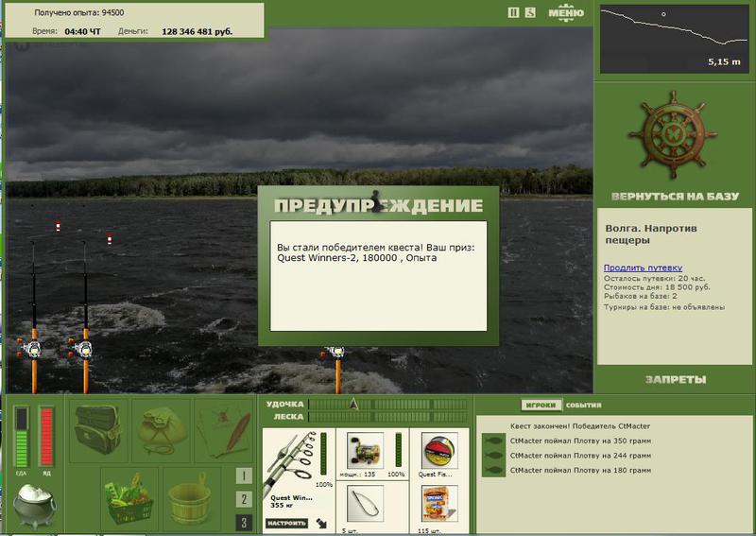
Task: Click 'CtMacter поймал Плотву на 244 грамм'
Action: [x=580, y=456]
